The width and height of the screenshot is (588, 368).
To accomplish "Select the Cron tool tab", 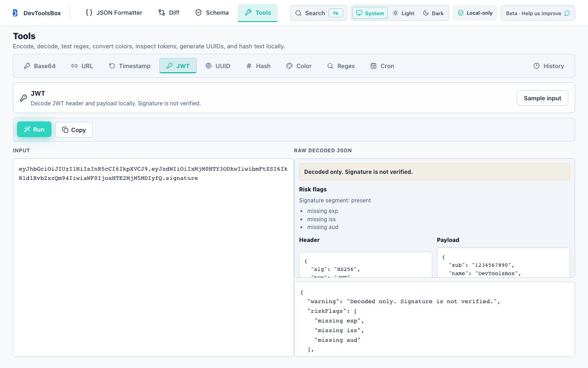I will 382,66.
